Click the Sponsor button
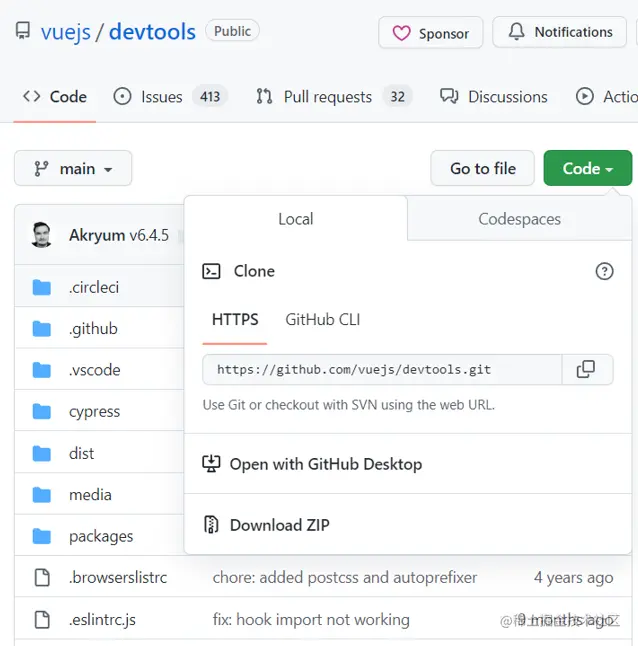The height and width of the screenshot is (646, 638). point(430,33)
